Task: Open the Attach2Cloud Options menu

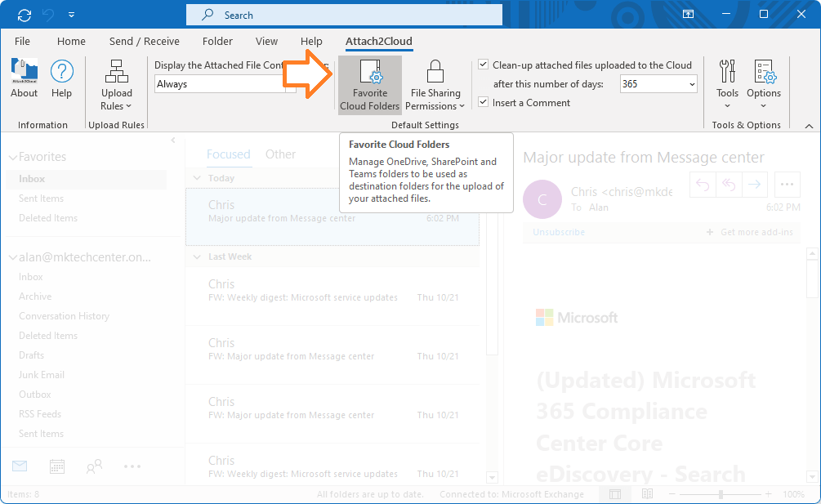Action: click(764, 83)
